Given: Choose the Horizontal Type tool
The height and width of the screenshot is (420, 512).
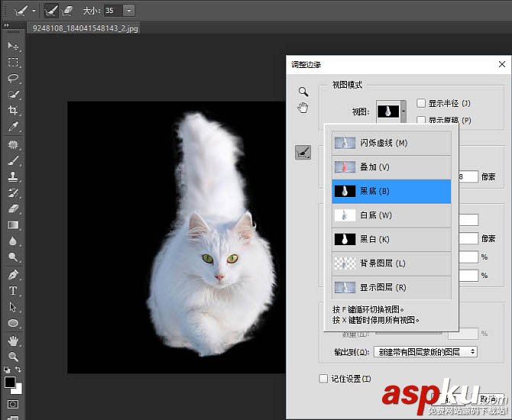Looking at the screenshot, I should coord(13,290).
